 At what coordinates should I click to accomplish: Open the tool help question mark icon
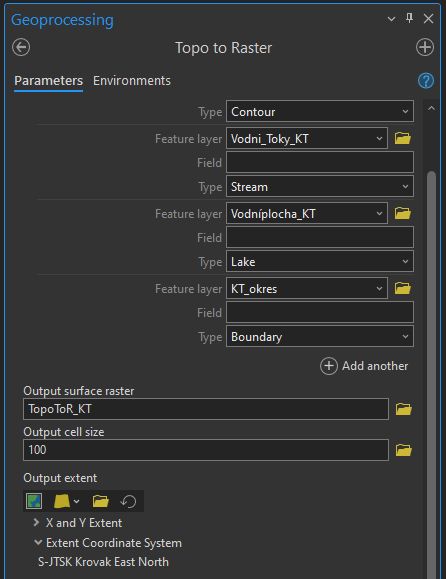[426, 81]
